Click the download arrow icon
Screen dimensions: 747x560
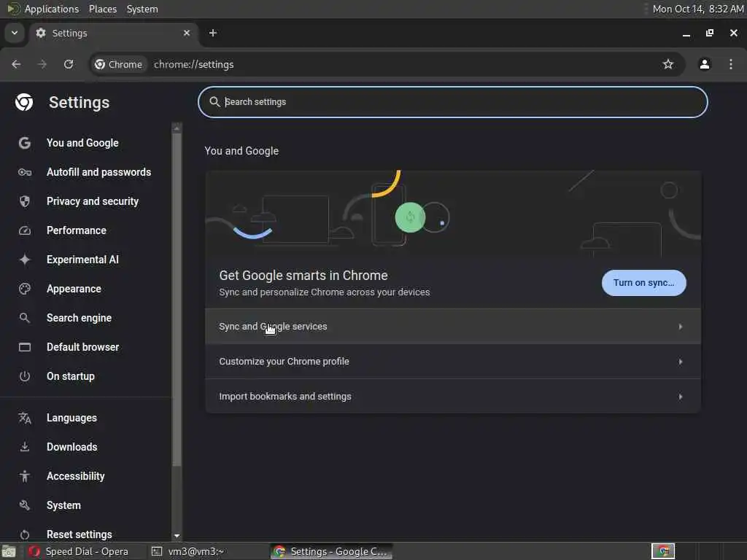tap(25, 447)
